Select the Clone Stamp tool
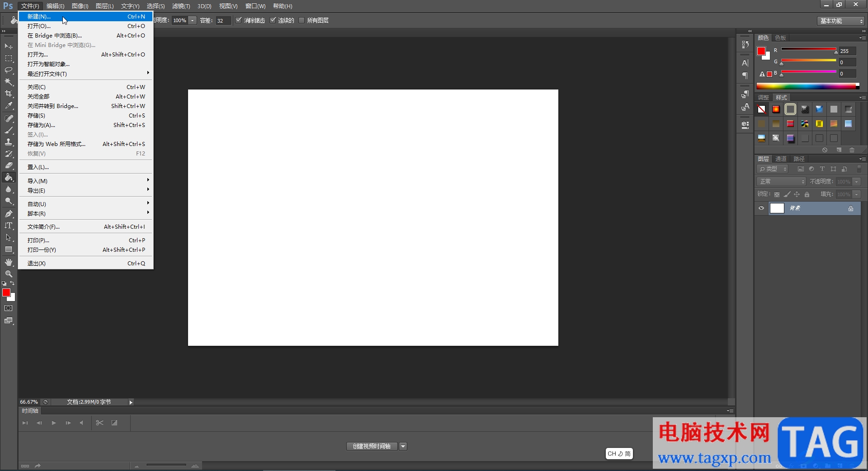The height and width of the screenshot is (471, 868). pyautogui.click(x=9, y=142)
